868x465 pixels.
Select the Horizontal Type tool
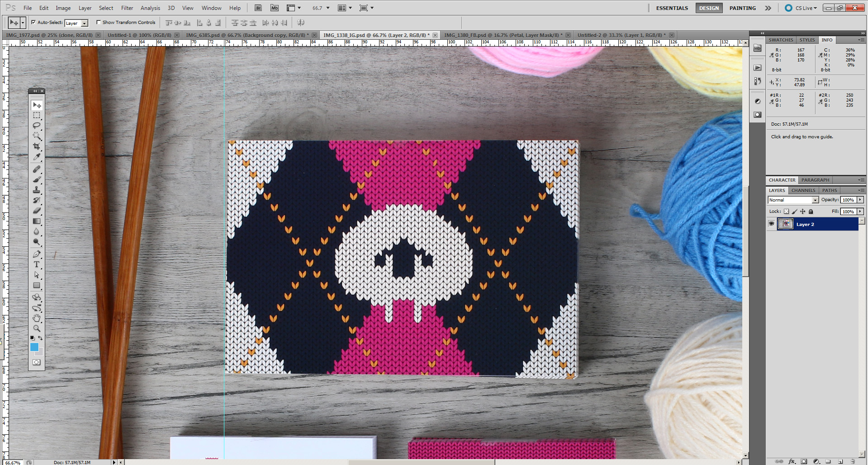(x=37, y=264)
